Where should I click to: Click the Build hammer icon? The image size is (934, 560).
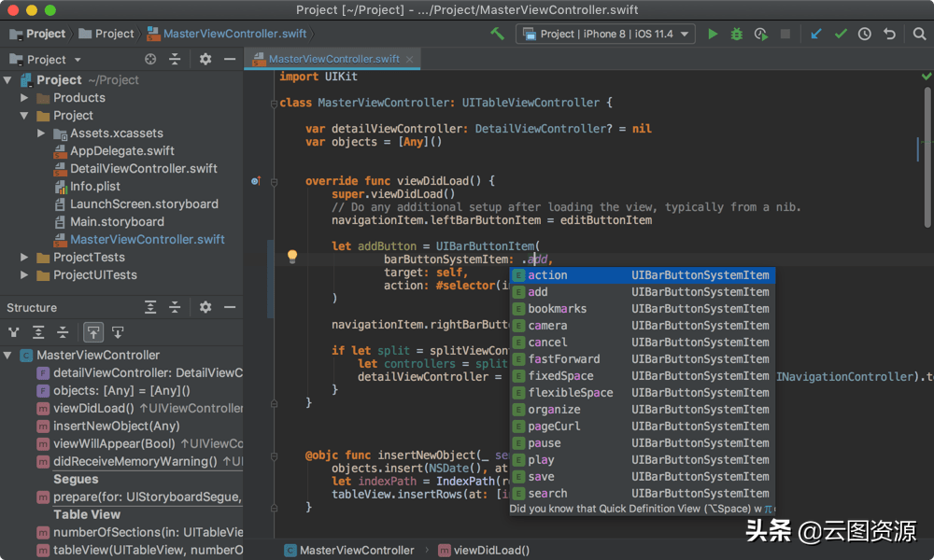click(x=497, y=34)
